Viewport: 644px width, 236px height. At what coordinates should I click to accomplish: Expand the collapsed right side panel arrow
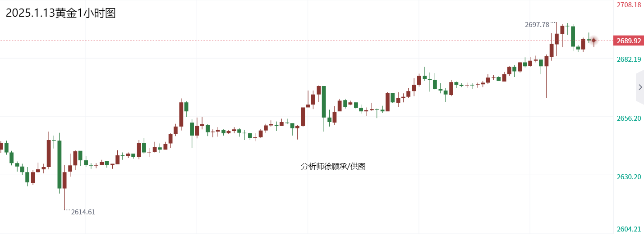click(x=640, y=87)
